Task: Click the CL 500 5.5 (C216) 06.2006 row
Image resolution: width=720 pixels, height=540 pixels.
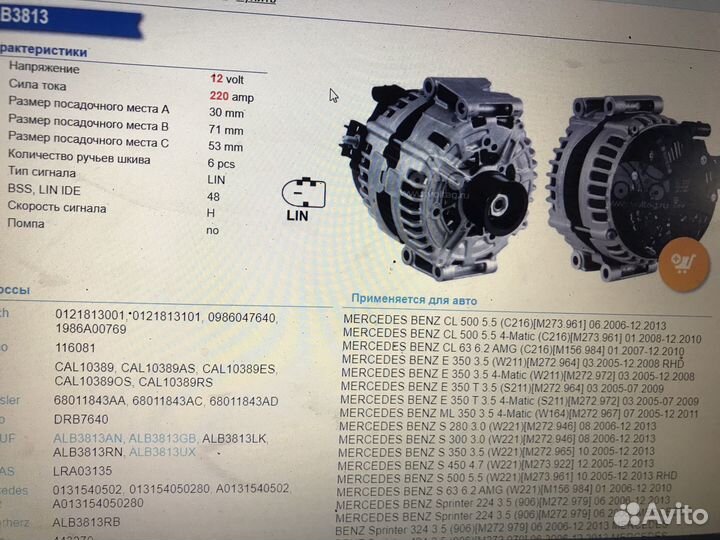Action: pyautogui.click(x=505, y=322)
